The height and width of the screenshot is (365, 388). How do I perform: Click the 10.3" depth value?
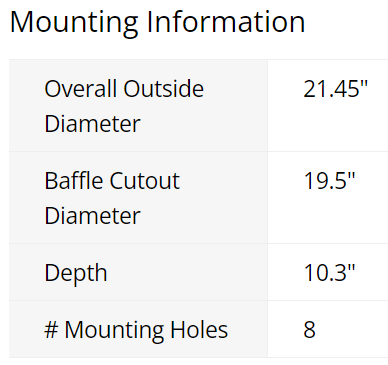329,273
